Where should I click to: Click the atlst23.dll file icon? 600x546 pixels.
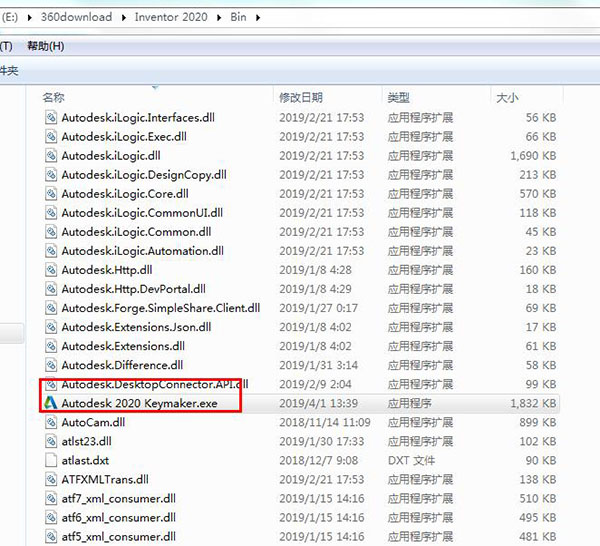pos(51,441)
